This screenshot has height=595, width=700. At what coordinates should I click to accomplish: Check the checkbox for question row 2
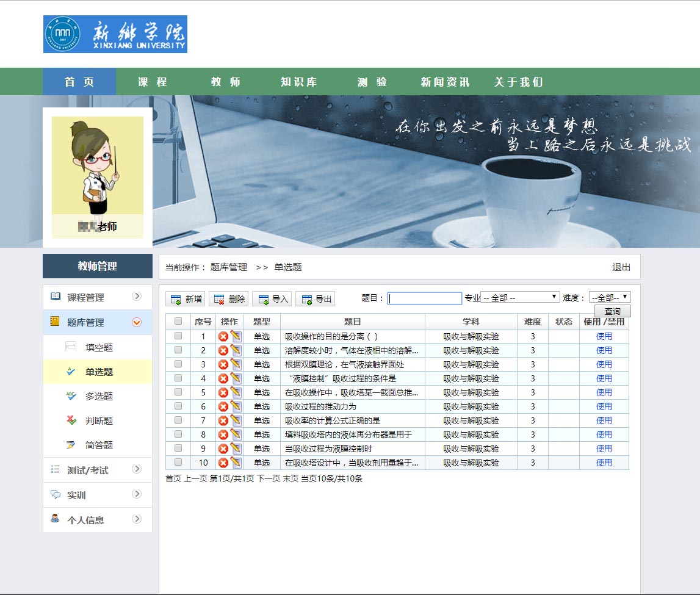tap(178, 350)
